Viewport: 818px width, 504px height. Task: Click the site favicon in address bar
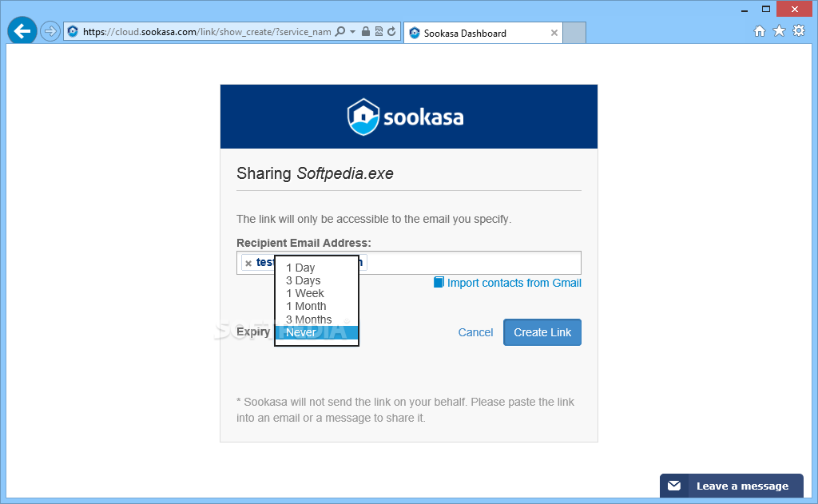pos(73,31)
